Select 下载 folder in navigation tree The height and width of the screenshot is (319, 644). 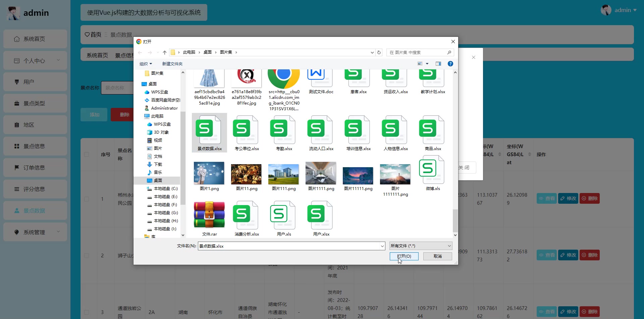point(155,165)
